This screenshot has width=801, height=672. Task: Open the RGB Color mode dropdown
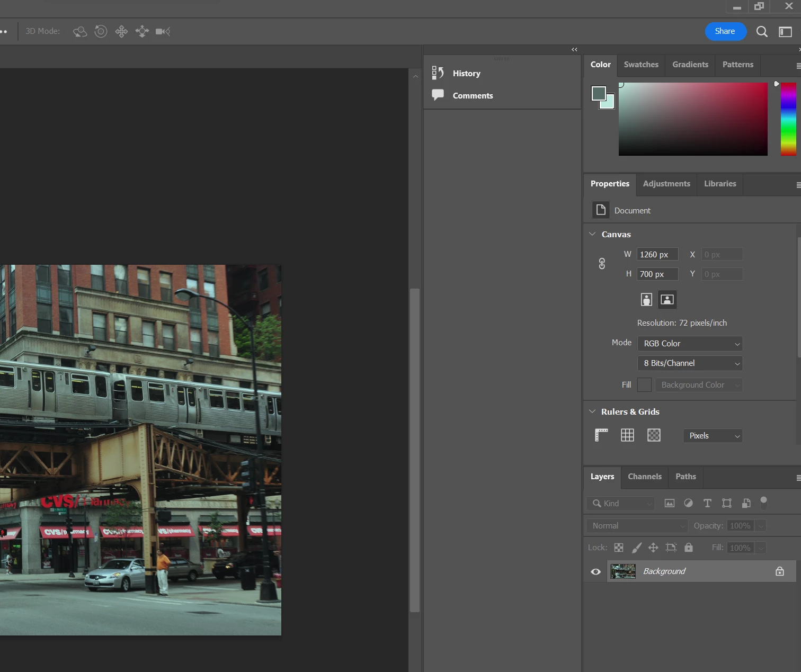coord(689,344)
